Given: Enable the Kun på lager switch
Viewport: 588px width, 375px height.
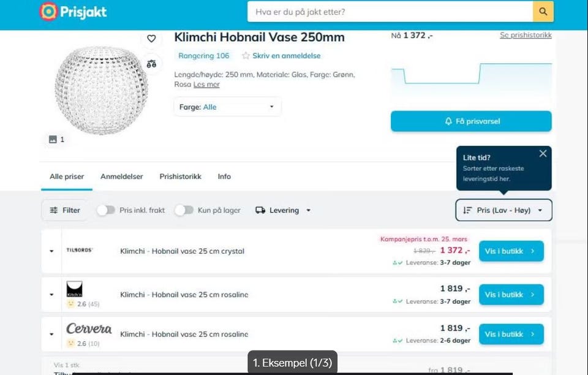Looking at the screenshot, I should [184, 210].
